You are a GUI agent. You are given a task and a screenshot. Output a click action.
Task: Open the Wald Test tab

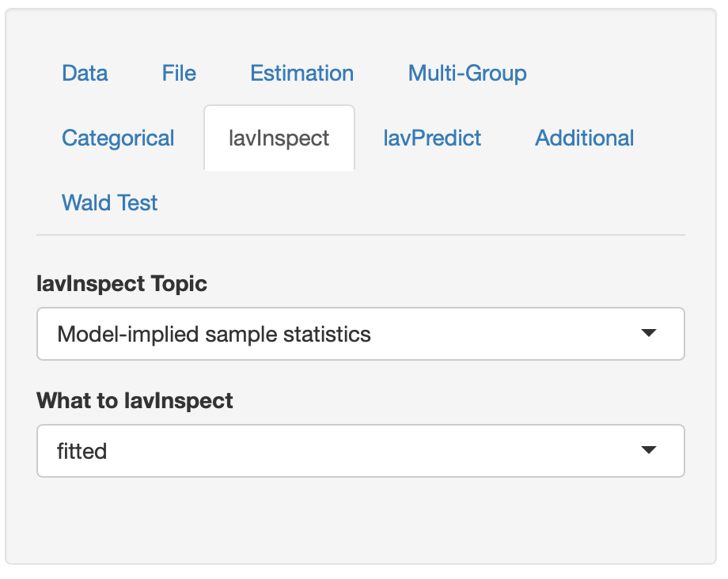click(x=109, y=203)
